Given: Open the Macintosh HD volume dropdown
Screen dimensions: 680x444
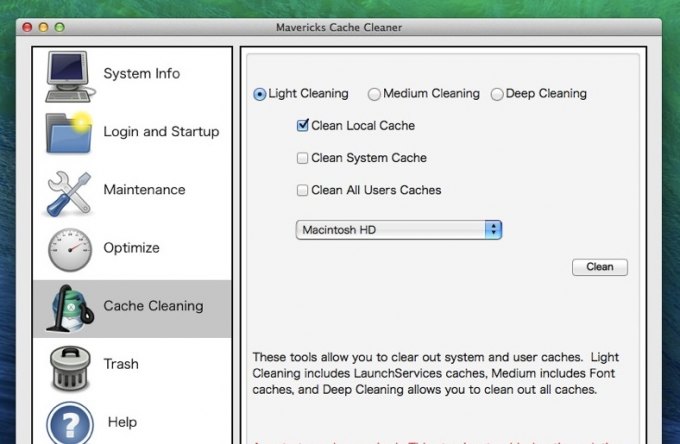Looking at the screenshot, I should pyautogui.click(x=399, y=230).
